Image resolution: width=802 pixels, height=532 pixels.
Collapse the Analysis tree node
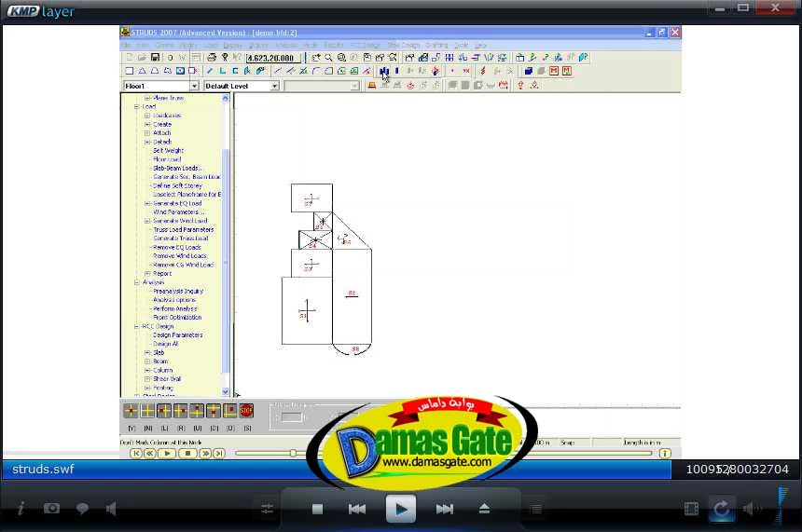coord(137,282)
